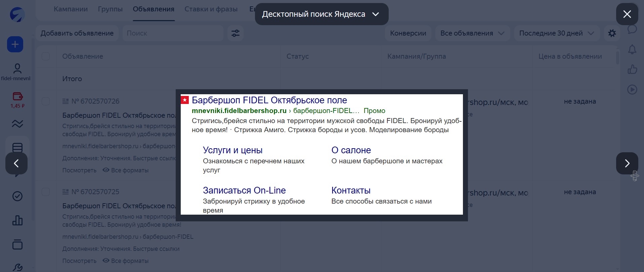This screenshot has width=644, height=272.
Task: Open the bar chart statistics sidebar icon
Action: pos(17,220)
